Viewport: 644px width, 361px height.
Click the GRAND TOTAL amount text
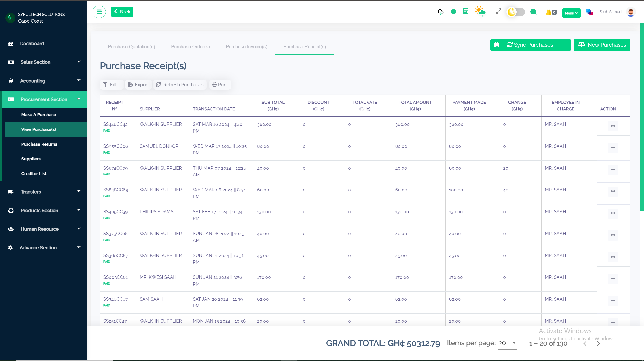tap(383, 343)
